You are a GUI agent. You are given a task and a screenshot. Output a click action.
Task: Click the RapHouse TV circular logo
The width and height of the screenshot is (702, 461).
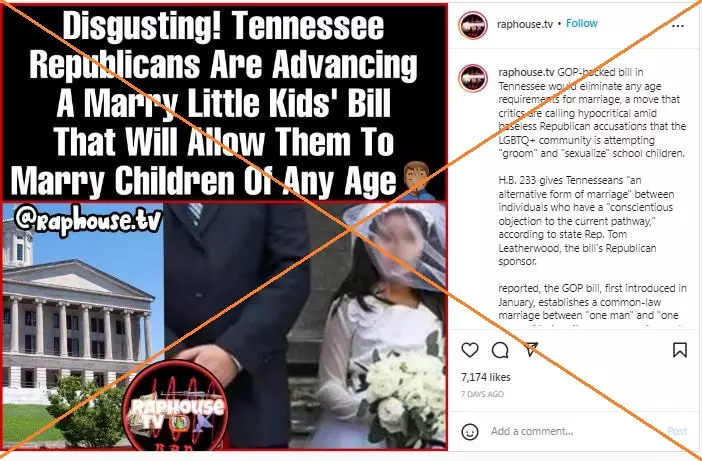click(x=175, y=405)
